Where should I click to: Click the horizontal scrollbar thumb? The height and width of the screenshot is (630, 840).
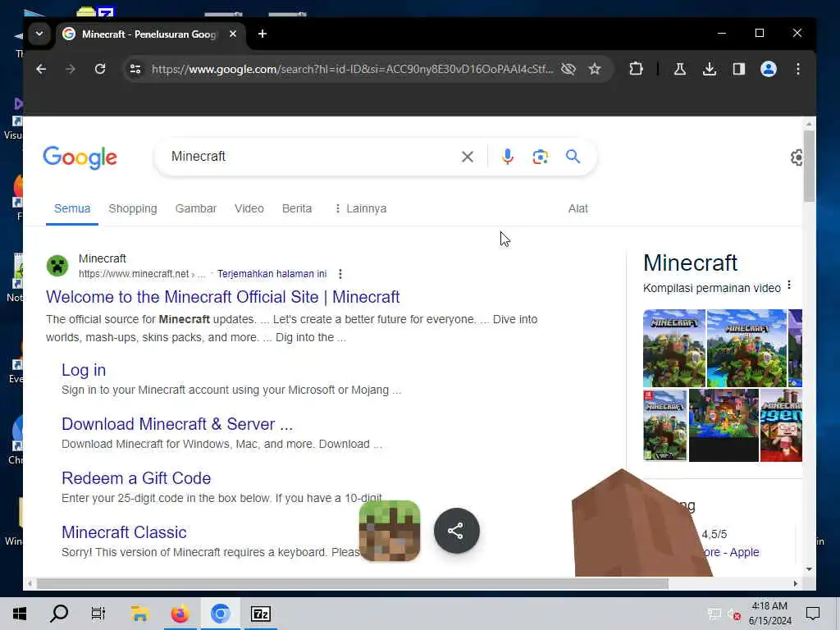352,583
